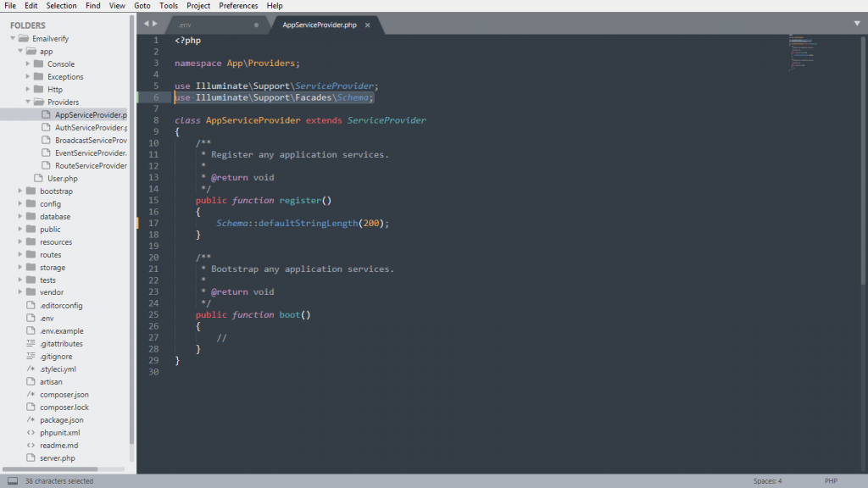The height and width of the screenshot is (488, 868).
Task: Open the Goto menu
Action: coord(142,6)
